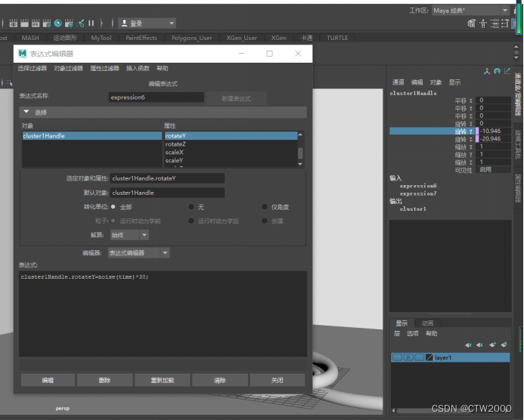Select the 无 convert units radio button
The width and height of the screenshot is (524, 420).
coord(191,207)
